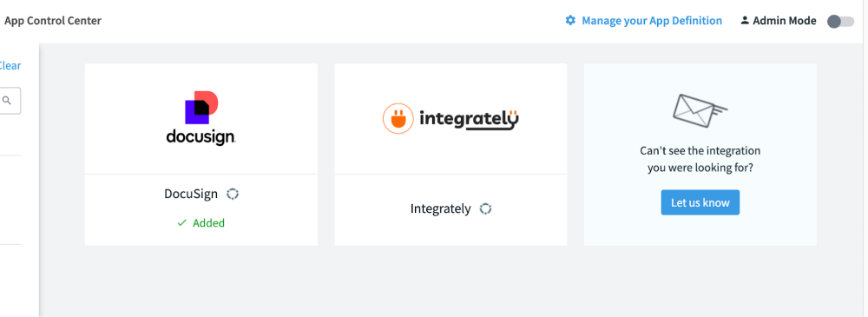This screenshot has height=317, width=868.
Task: Click the DocuSign card title text
Action: pos(191,194)
